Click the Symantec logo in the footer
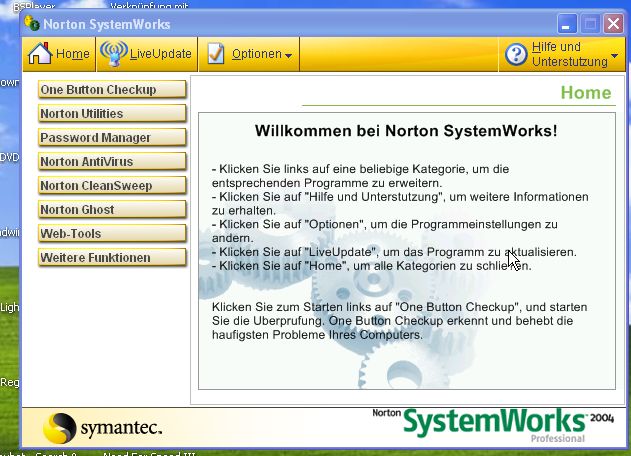The width and height of the screenshot is (631, 456). [x=102, y=428]
